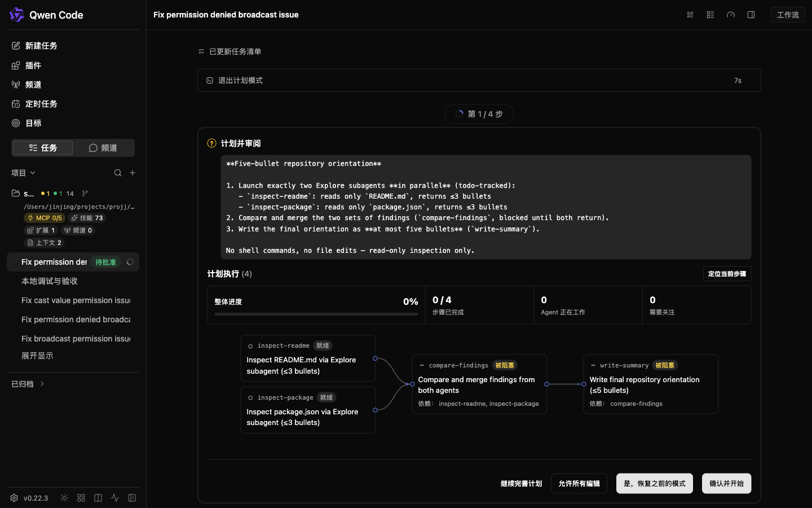Click the 0 需要关注 stat
Viewport: 812px width, 508px height.
pyautogui.click(x=696, y=305)
